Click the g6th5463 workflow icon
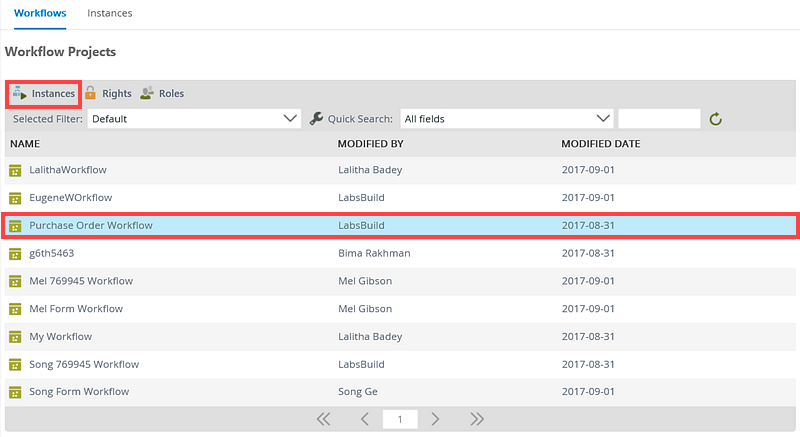The image size is (800, 437). (x=15, y=253)
